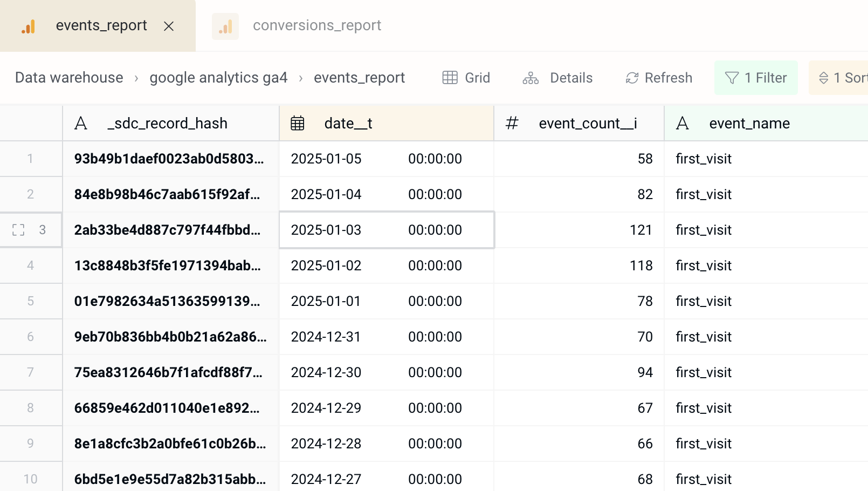Select date cell 2024-12-29
Image resolution: width=868 pixels, height=491 pixels.
coord(387,408)
